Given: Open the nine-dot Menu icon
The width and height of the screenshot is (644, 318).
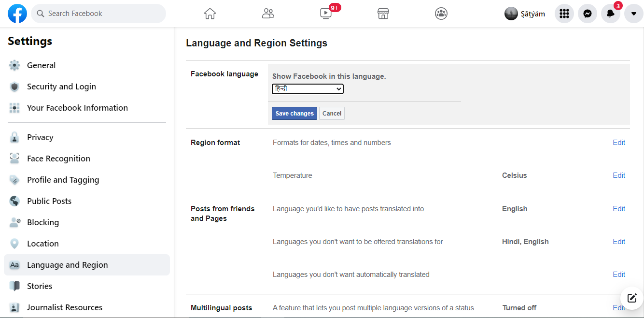Looking at the screenshot, I should (564, 14).
